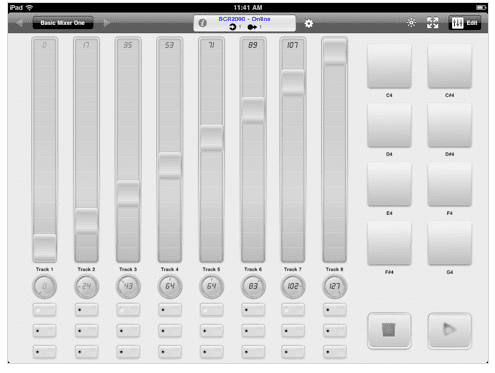Click the Track 8 label
Image resolution: width=495 pixels, height=373 pixels.
[x=335, y=269]
